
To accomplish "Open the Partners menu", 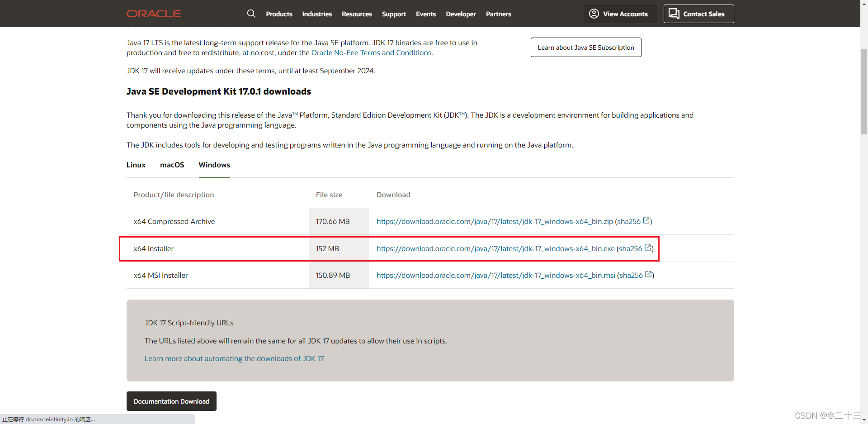I will (x=499, y=14).
